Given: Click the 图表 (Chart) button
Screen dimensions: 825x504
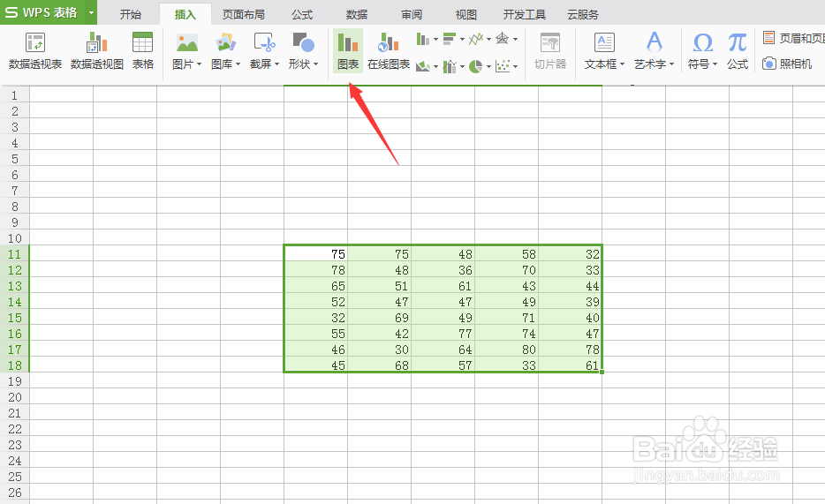Looking at the screenshot, I should point(348,50).
